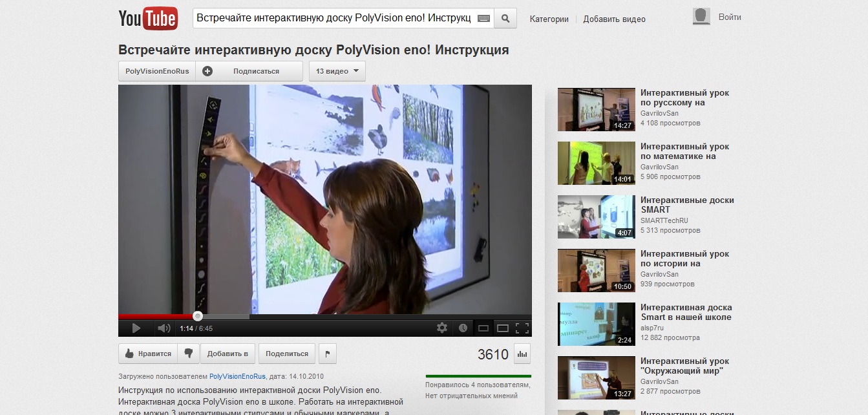
Task: Enter fullscreen mode
Action: [522, 328]
